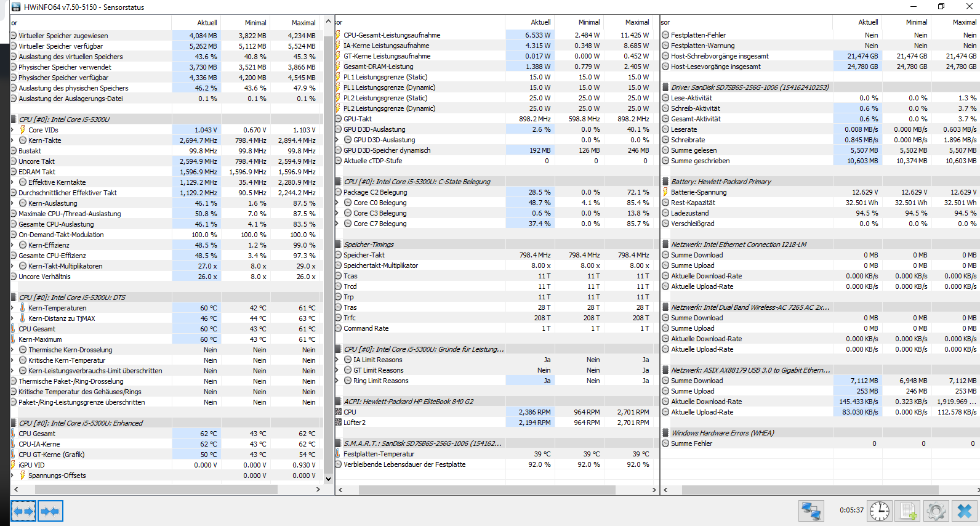Viewport: 980px width, 526px height.
Task: Close sensors with the blue X button
Action: 965,511
